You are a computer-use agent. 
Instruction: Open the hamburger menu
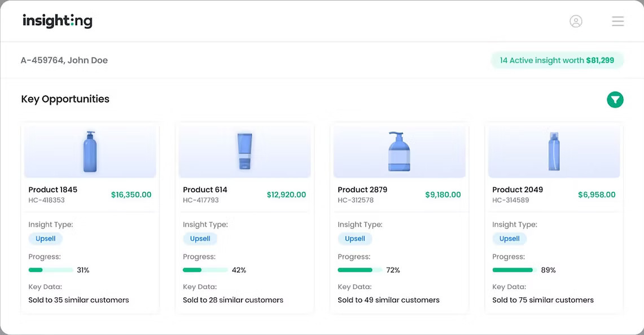tap(617, 21)
